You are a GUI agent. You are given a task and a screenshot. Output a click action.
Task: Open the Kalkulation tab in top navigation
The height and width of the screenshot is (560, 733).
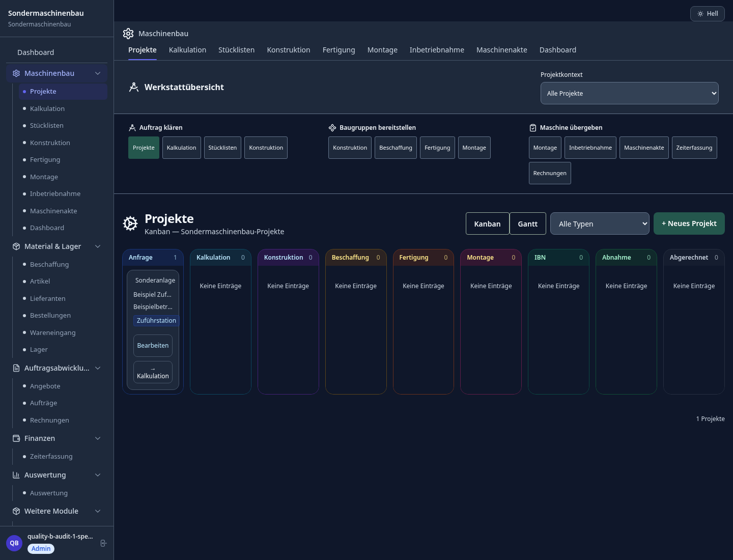point(187,50)
